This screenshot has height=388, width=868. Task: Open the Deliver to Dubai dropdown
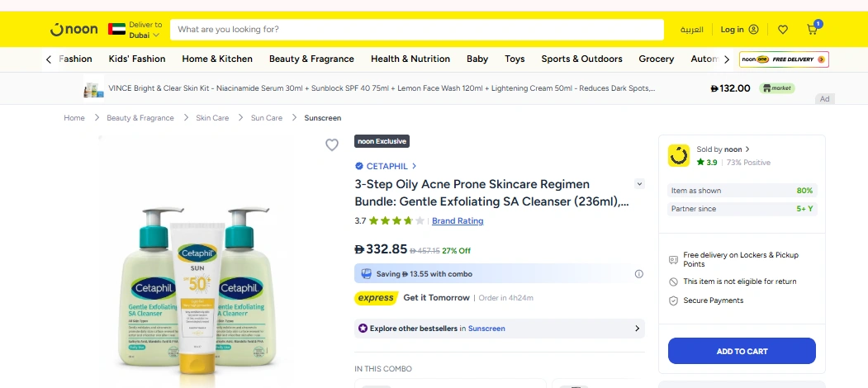145,31
